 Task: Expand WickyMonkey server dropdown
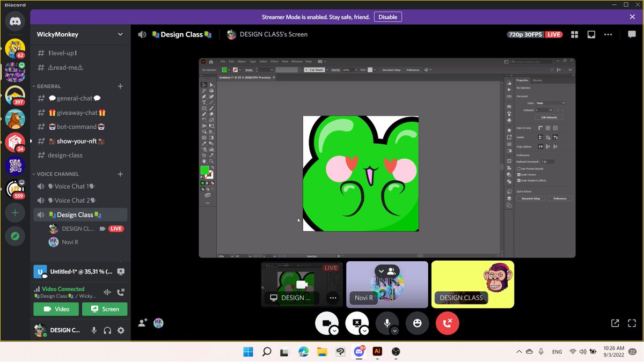[x=120, y=34]
